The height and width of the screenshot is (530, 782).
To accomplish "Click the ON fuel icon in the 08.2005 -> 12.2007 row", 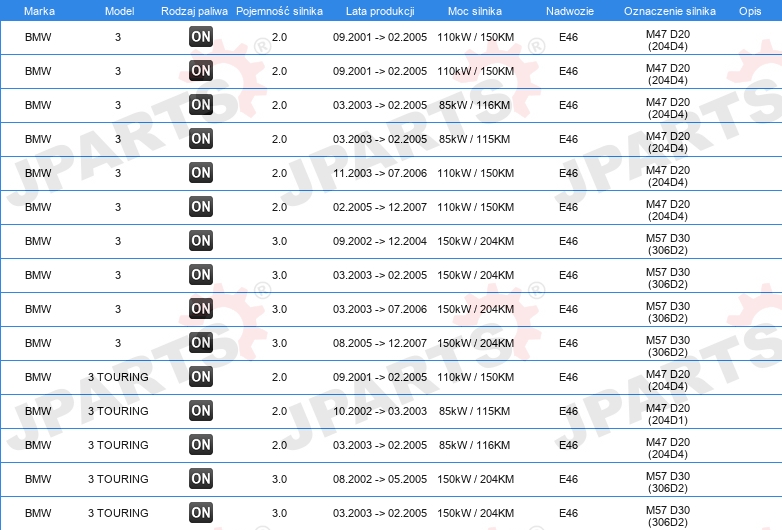I will click(201, 343).
